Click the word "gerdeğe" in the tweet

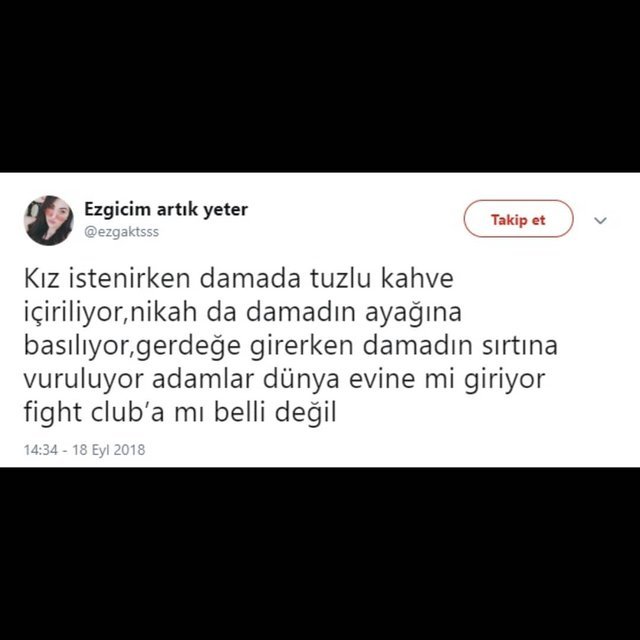click(188, 347)
